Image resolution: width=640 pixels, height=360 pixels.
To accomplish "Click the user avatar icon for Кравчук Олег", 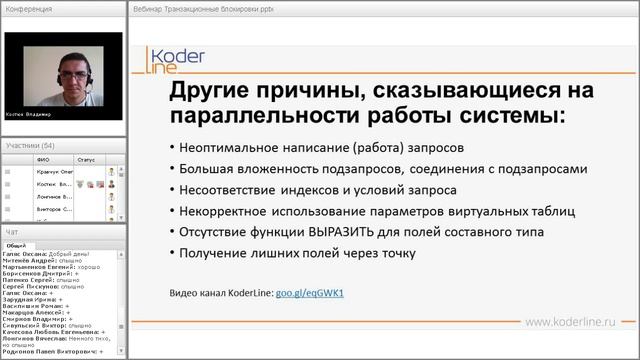I will [111, 172].
